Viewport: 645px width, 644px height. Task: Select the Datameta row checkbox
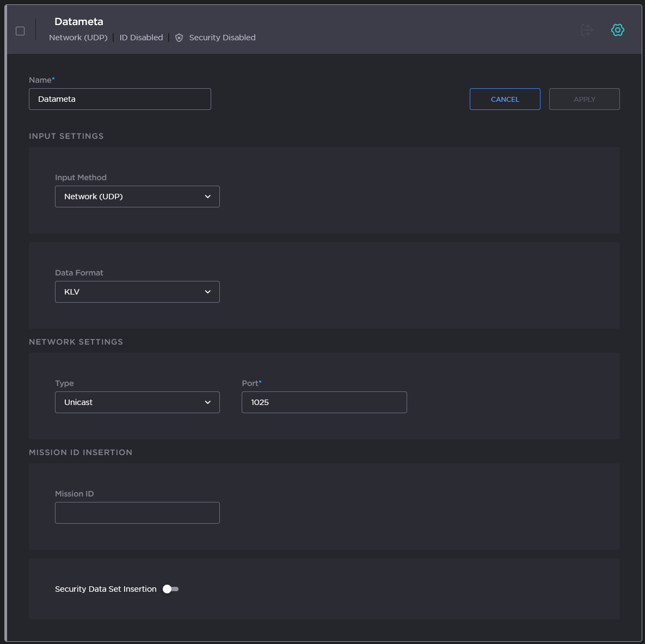(x=20, y=31)
